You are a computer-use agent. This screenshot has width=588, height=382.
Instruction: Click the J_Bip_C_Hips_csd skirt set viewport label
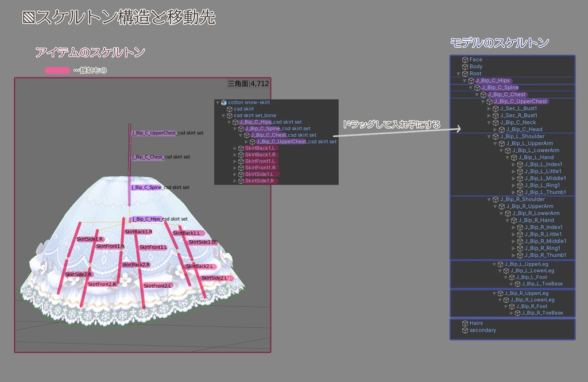tap(160, 219)
